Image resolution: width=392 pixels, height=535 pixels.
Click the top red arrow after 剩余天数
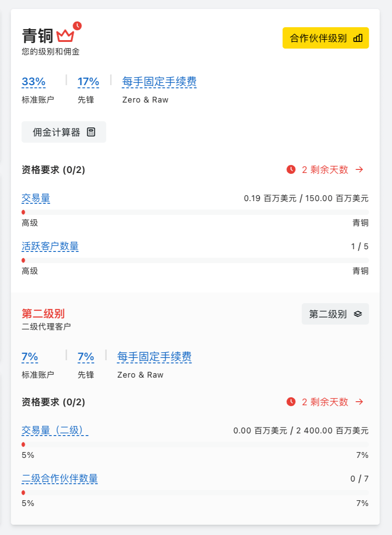(x=359, y=169)
